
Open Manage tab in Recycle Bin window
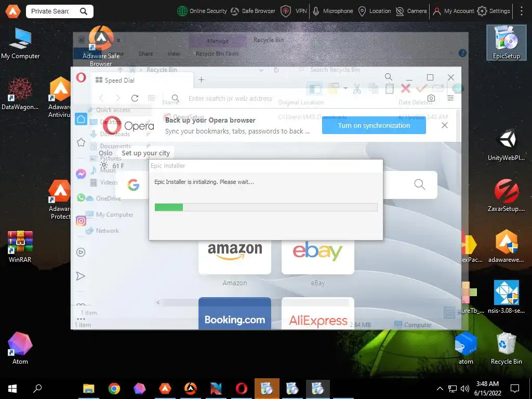(218, 41)
